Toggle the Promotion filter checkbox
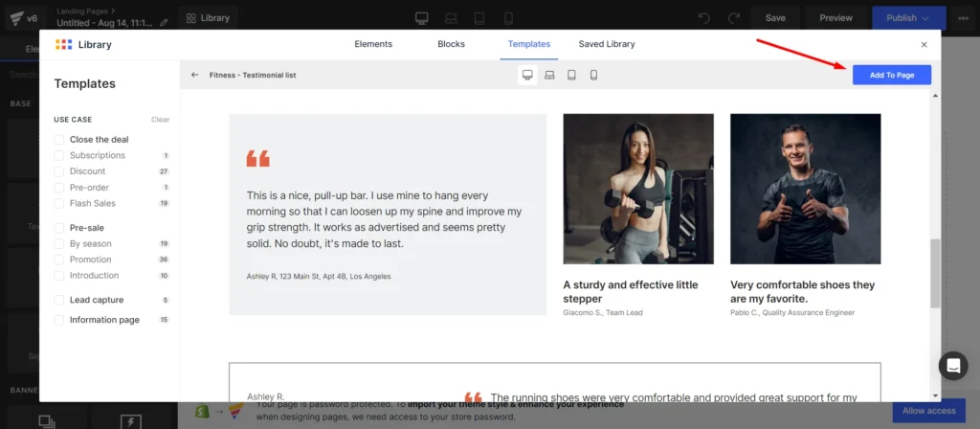 point(59,260)
